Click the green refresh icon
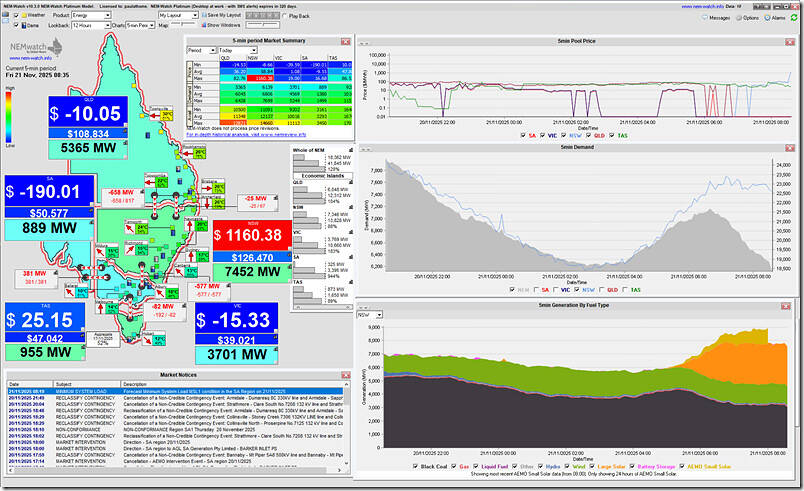Viewport: 804px width, 491px height. pos(794,18)
